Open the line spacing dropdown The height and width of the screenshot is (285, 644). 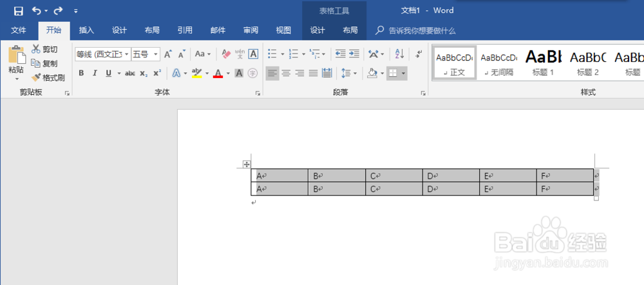[348, 74]
